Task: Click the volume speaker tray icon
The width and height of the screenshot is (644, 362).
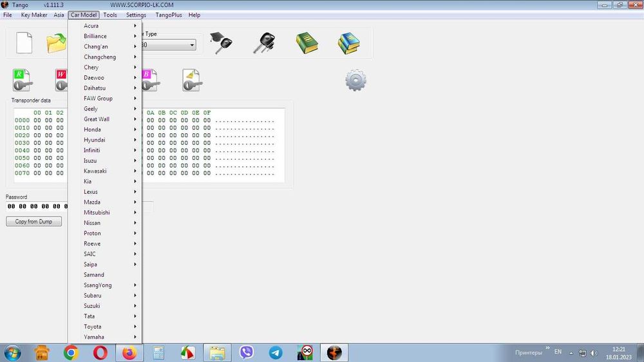Action: coord(594,353)
